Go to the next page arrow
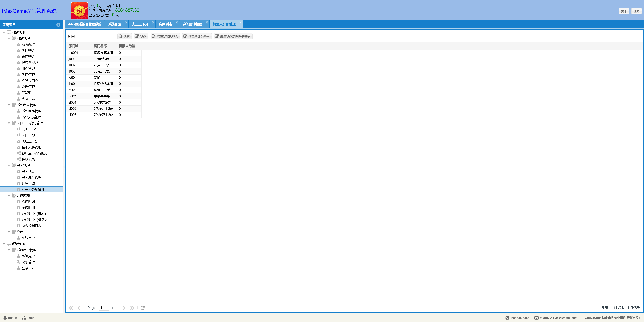Viewport: 644px width, 322px height. (124, 308)
